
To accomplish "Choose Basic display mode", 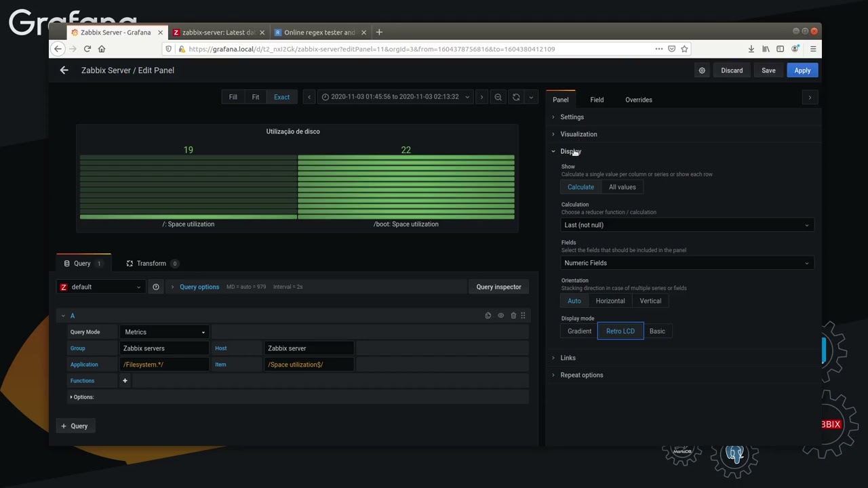I will (657, 331).
